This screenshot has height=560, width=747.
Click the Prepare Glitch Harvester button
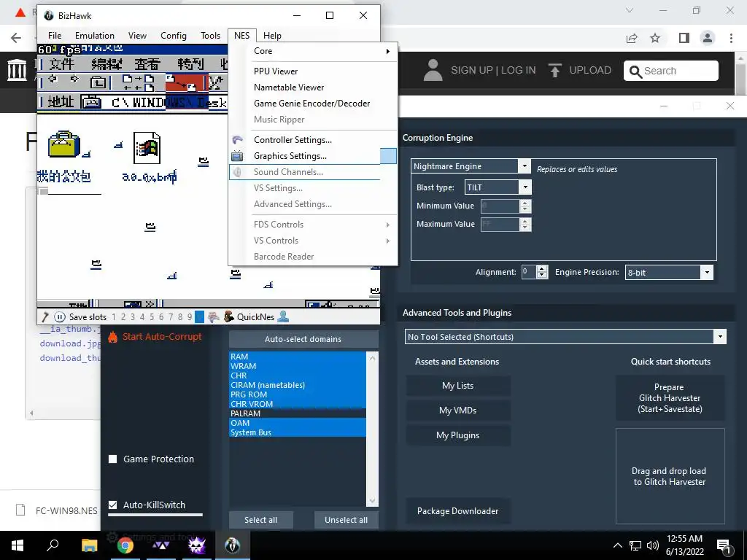(670, 398)
